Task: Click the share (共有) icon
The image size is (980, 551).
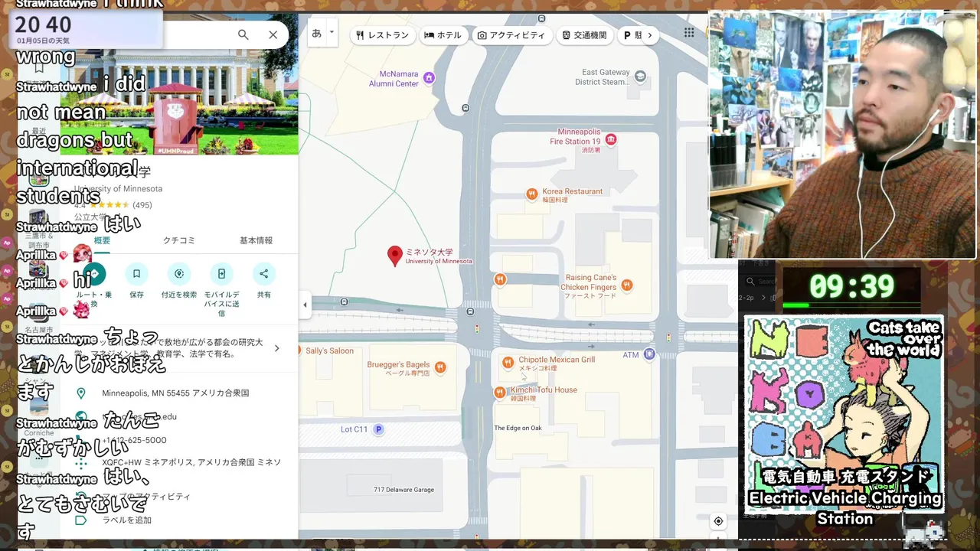Action: tap(264, 273)
